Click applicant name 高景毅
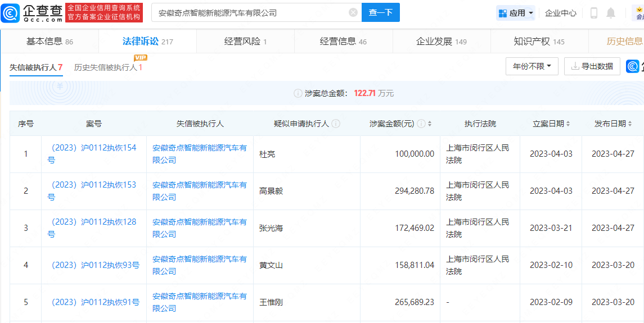 [x=271, y=191]
